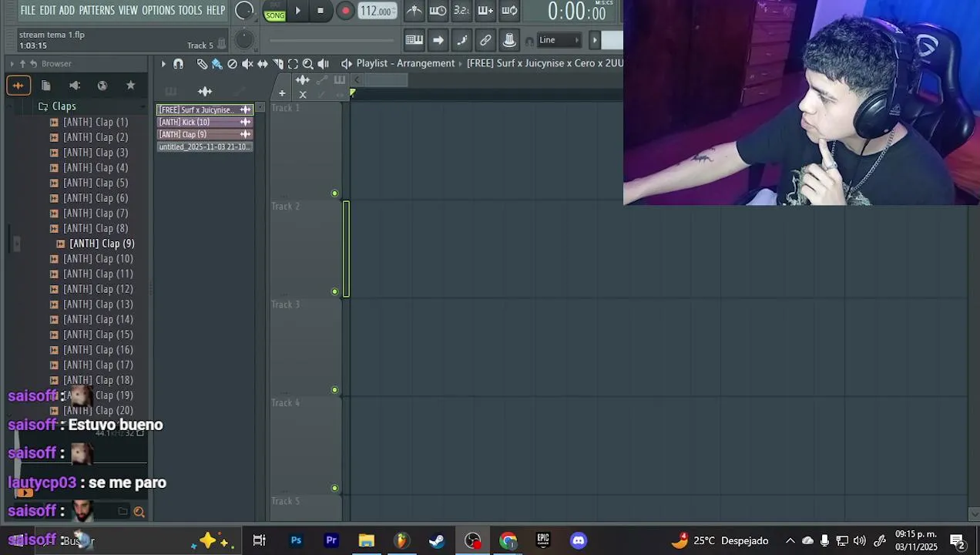The width and height of the screenshot is (980, 555).
Task: Open the FILE menu
Action: (29, 11)
